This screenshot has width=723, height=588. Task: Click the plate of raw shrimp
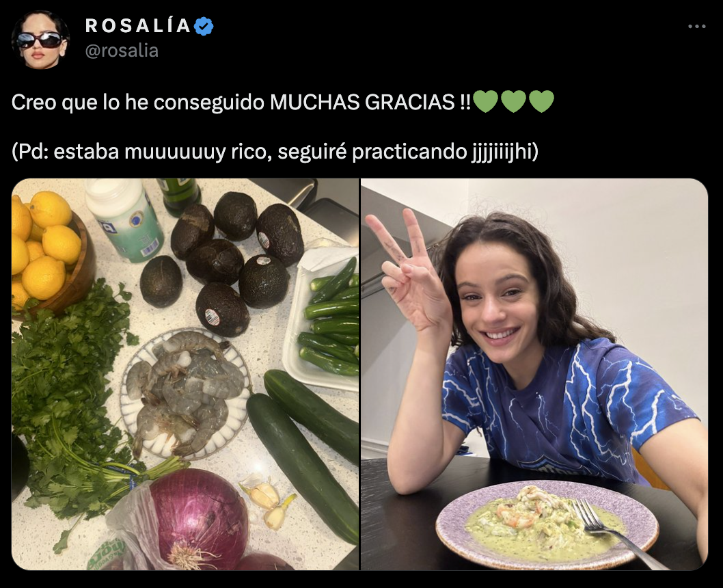185,393
